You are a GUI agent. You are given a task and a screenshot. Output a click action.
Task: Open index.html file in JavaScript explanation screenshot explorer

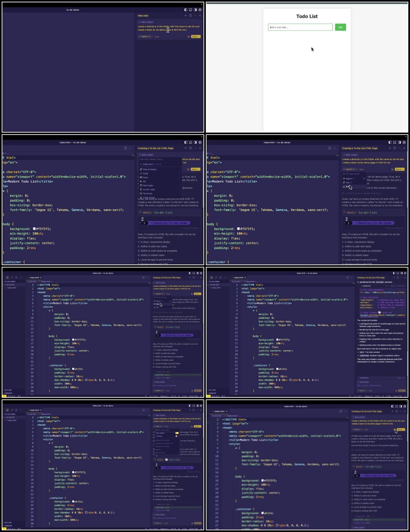pyautogui.click(x=216, y=288)
